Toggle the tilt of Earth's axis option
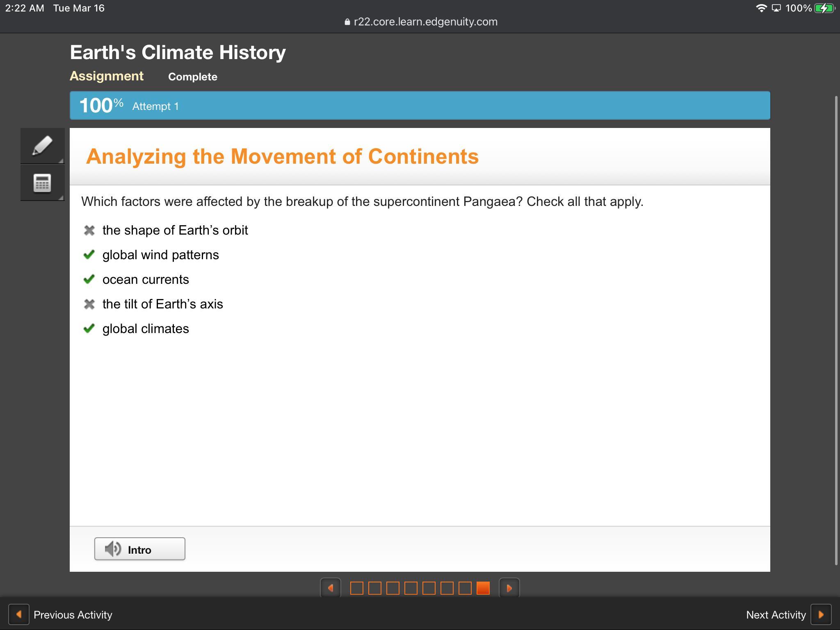Viewport: 840px width, 630px height. [x=89, y=304]
